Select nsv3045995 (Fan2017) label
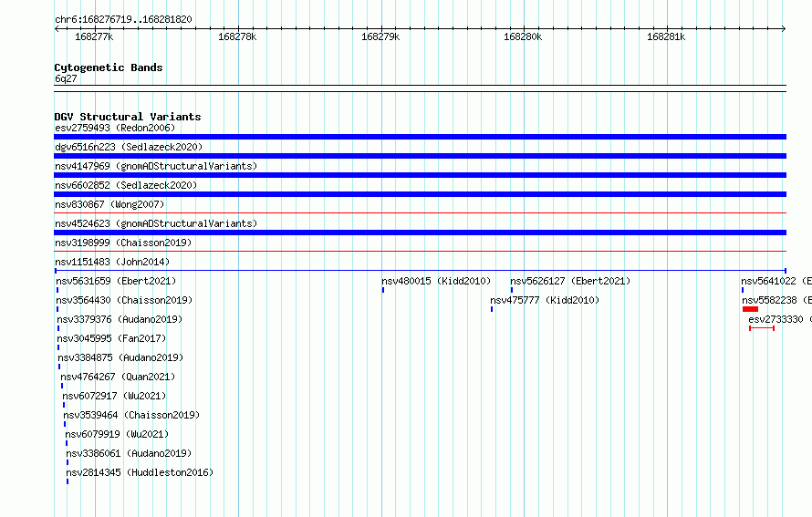 pyautogui.click(x=111, y=338)
